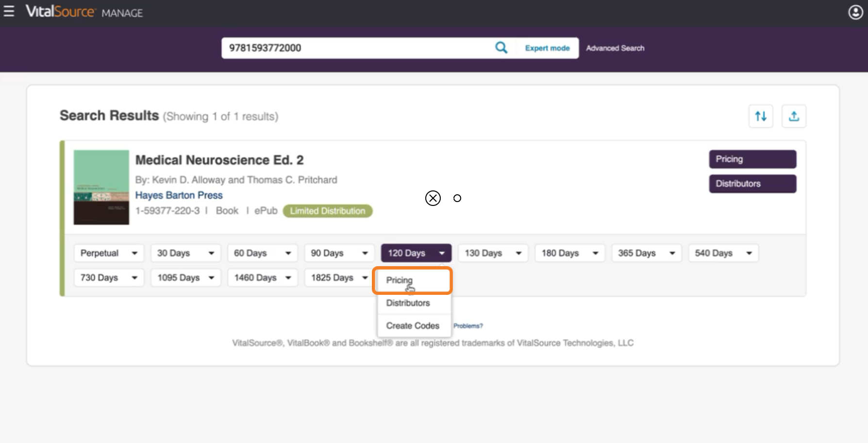Open the 30 Days dropdown

coord(185,253)
